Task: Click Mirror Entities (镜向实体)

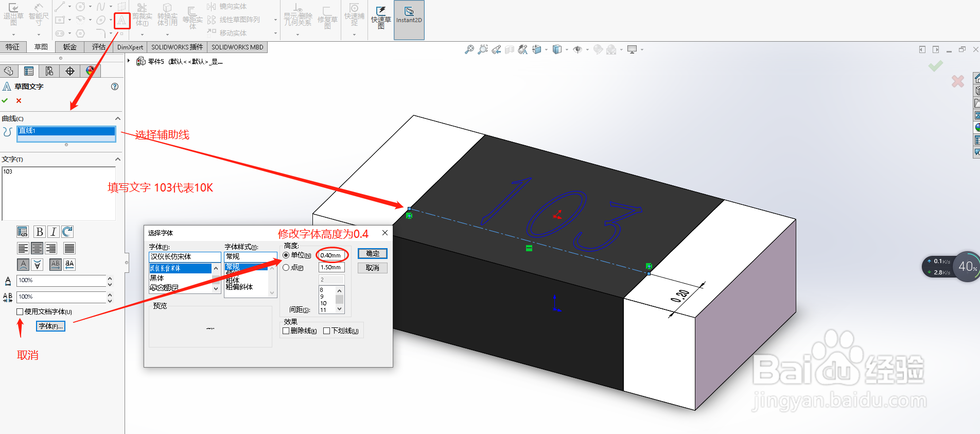Action: 227,7
